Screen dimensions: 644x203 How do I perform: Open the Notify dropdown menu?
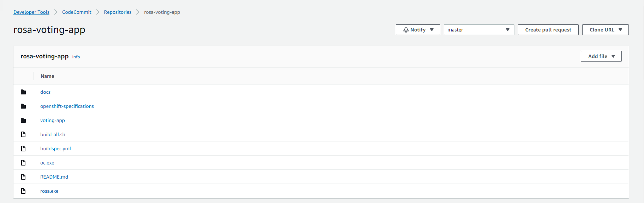click(418, 30)
